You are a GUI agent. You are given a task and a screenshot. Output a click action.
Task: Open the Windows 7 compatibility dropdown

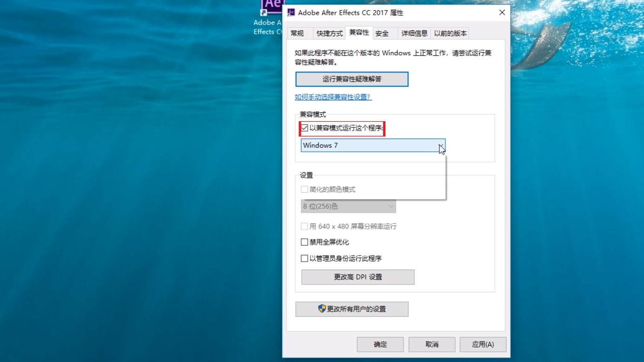[373, 145]
